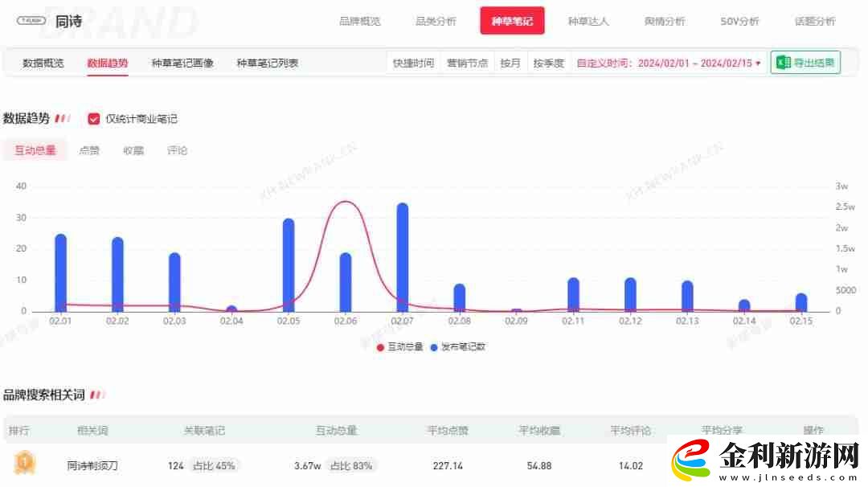Toggle the blue 发布笔记数 legend marker

pos(434,347)
